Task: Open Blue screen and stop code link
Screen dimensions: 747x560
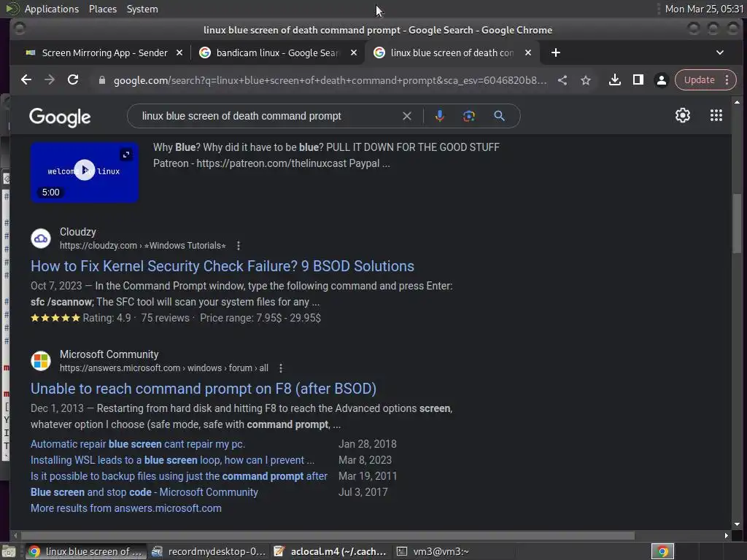Action: point(144,492)
